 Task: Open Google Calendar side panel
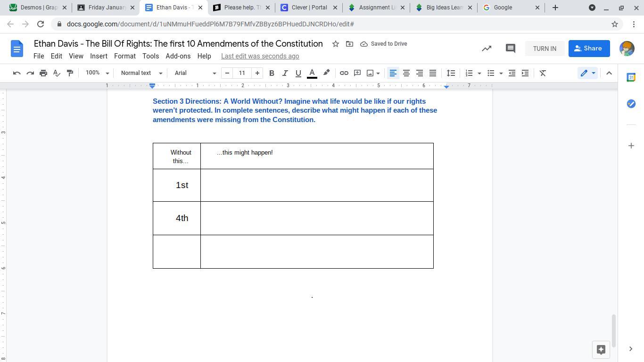click(631, 77)
